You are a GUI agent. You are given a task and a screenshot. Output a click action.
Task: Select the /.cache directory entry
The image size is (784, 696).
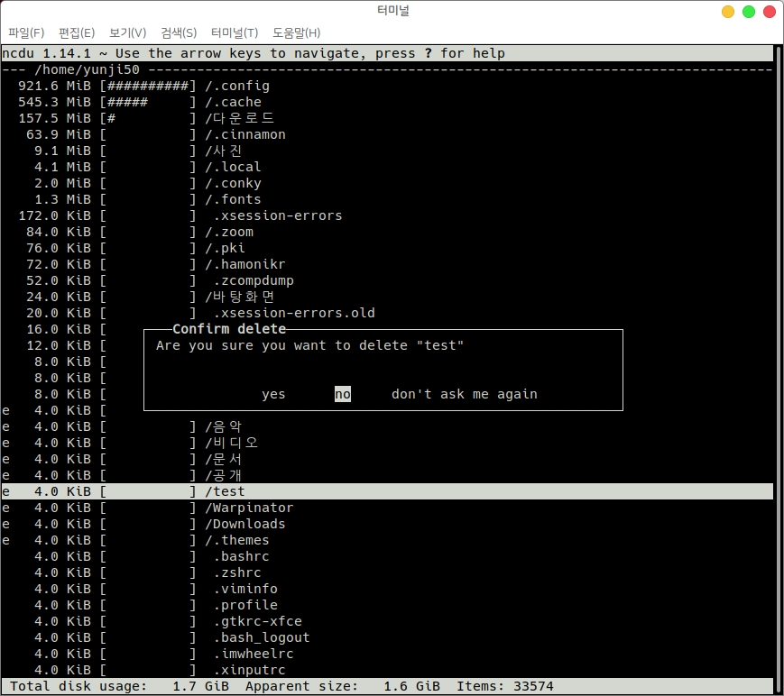pyautogui.click(x=233, y=102)
